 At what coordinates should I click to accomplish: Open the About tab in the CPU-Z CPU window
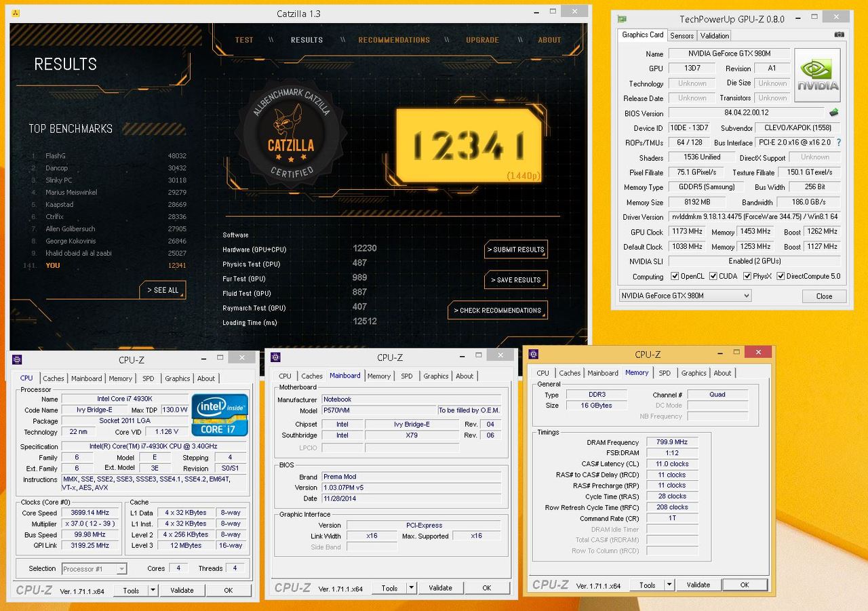206,378
